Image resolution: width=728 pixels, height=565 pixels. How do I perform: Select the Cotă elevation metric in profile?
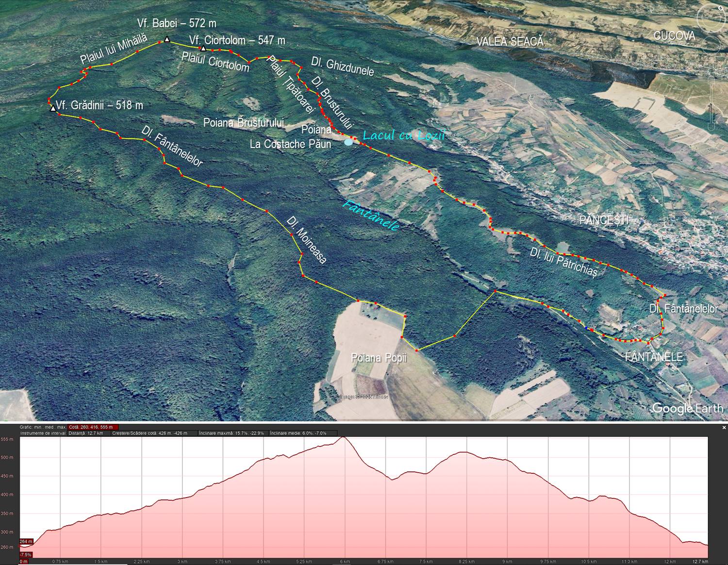coord(93,427)
